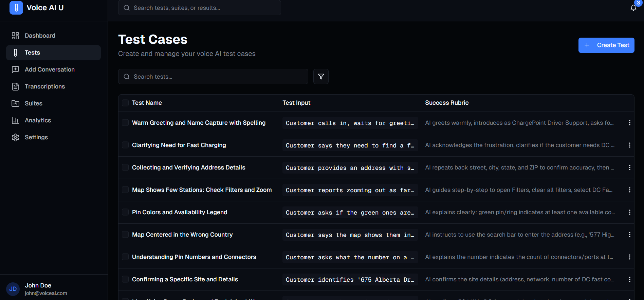Open the notifications bell
Image resolution: width=644 pixels, height=300 pixels.
pyautogui.click(x=633, y=8)
